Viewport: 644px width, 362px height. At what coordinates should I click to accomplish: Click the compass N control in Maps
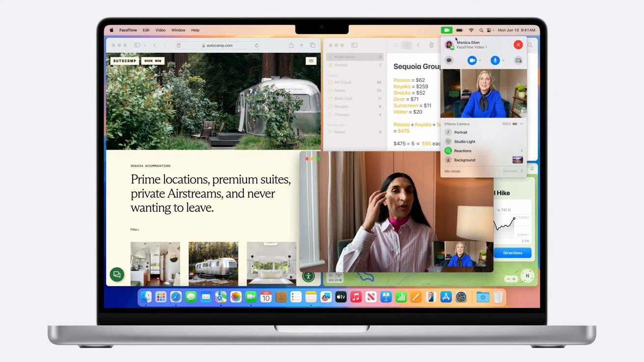click(527, 276)
